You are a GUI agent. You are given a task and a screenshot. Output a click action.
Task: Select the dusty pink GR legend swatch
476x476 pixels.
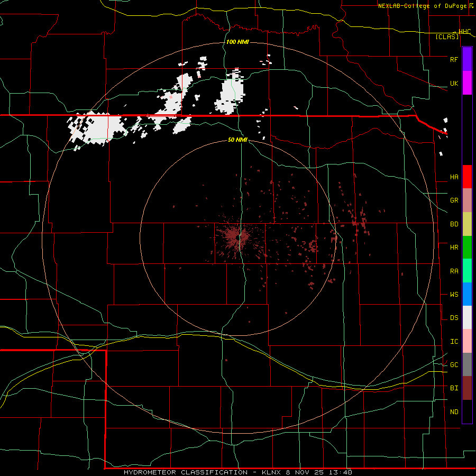click(x=467, y=200)
